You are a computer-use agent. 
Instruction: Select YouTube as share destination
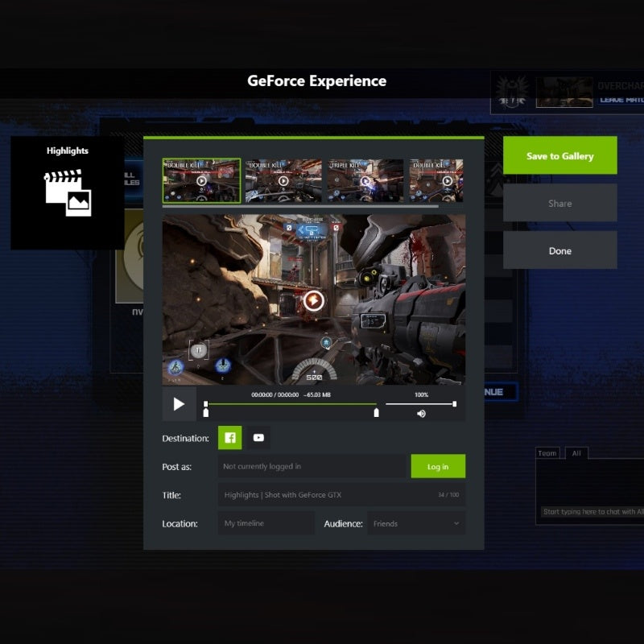(258, 438)
